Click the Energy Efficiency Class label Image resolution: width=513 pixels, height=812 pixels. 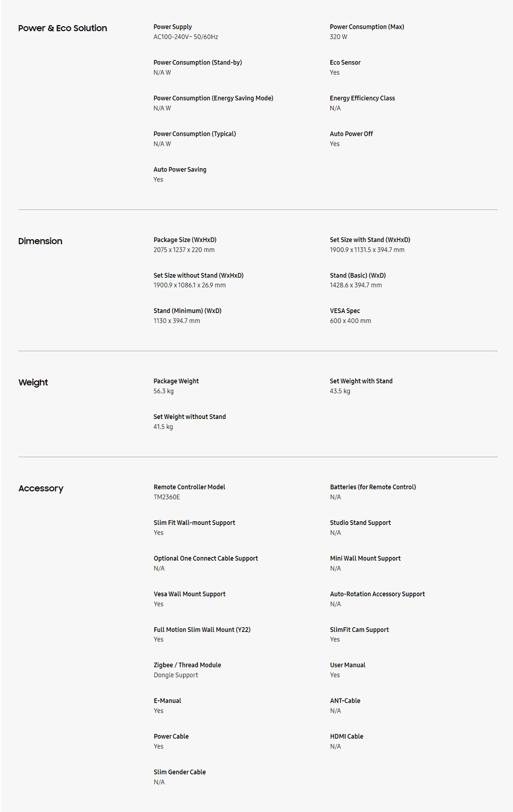tap(362, 98)
